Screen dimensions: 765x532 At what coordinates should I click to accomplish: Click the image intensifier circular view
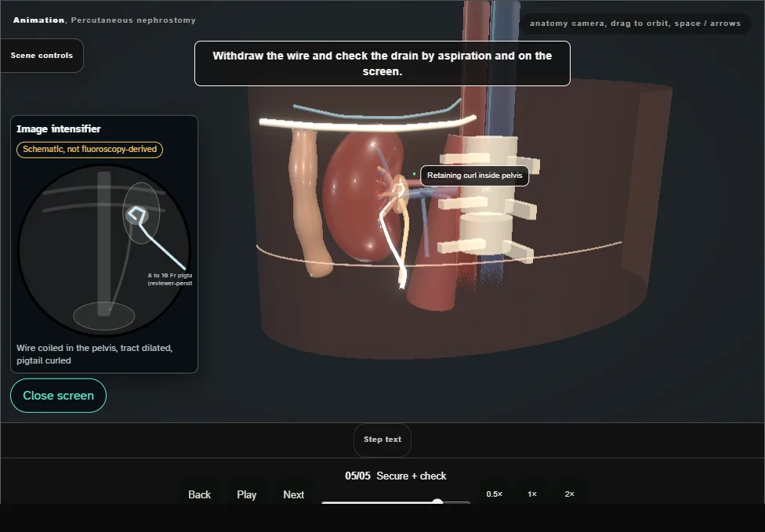click(x=104, y=250)
